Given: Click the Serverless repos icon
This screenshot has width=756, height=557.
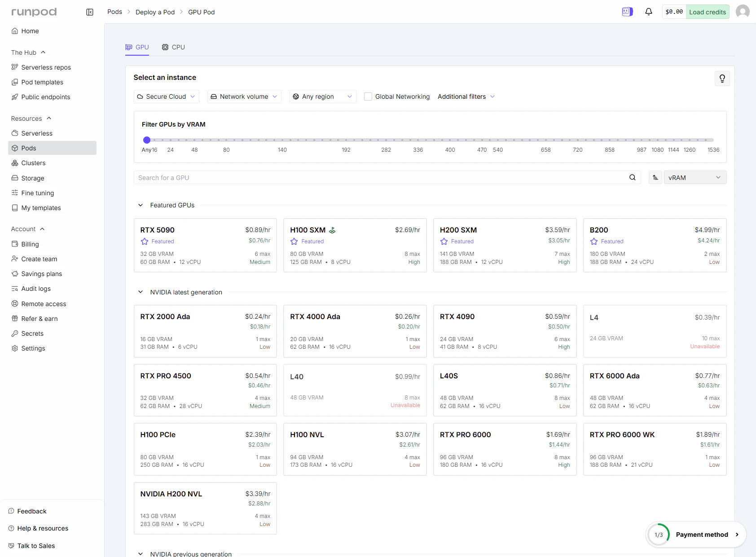Looking at the screenshot, I should coord(15,67).
